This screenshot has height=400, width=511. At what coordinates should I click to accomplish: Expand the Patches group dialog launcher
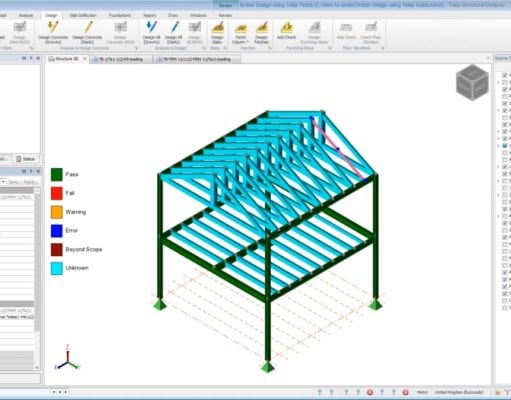pyautogui.click(x=270, y=48)
